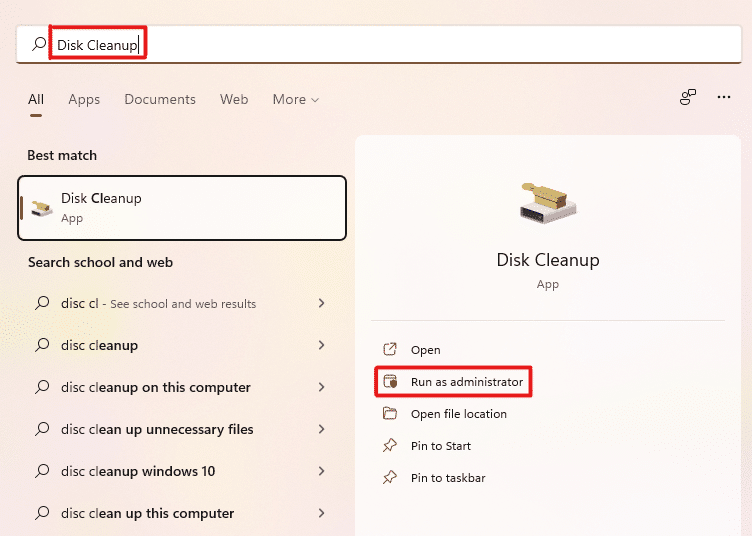Viewport: 752px width, 536px height.
Task: Click the 'disc cl' web suggestion
Action: click(x=182, y=303)
